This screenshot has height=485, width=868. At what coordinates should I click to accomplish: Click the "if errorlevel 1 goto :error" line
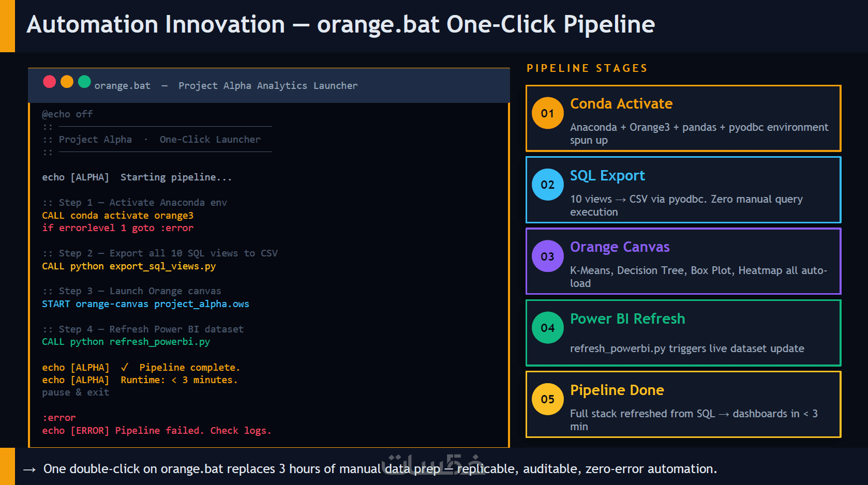click(x=118, y=228)
